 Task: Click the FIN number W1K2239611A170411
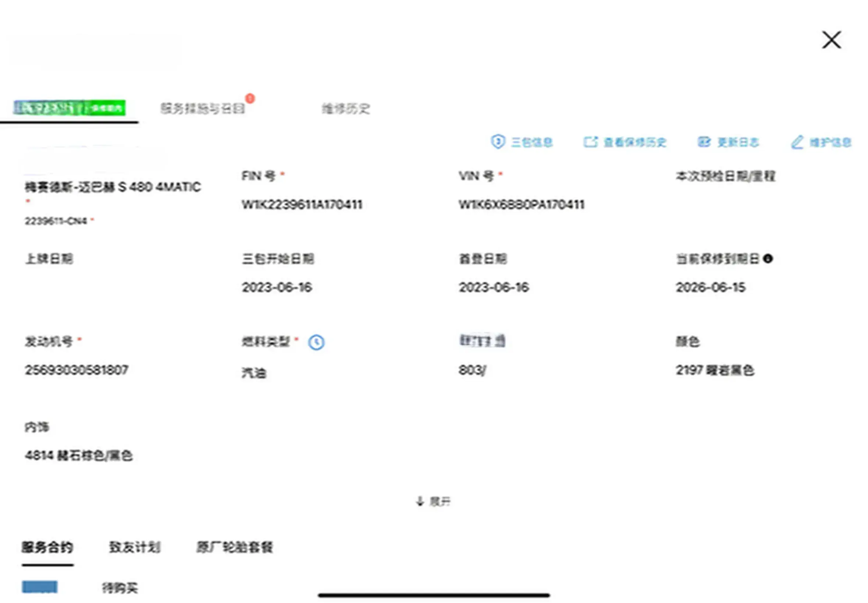pyautogui.click(x=302, y=205)
